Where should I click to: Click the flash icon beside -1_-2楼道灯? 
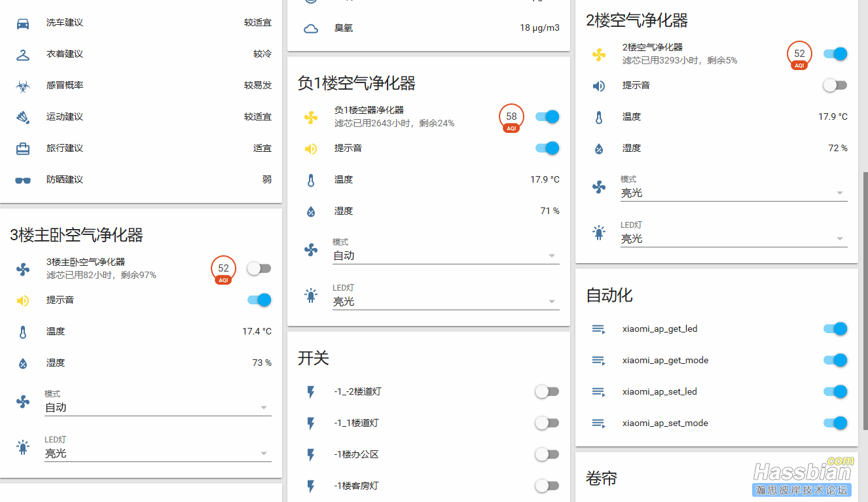click(311, 392)
